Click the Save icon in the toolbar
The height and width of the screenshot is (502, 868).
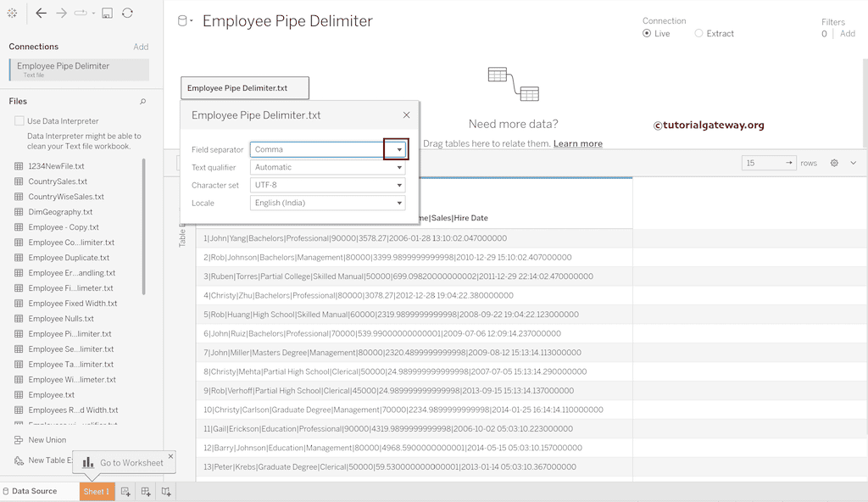[x=106, y=13]
